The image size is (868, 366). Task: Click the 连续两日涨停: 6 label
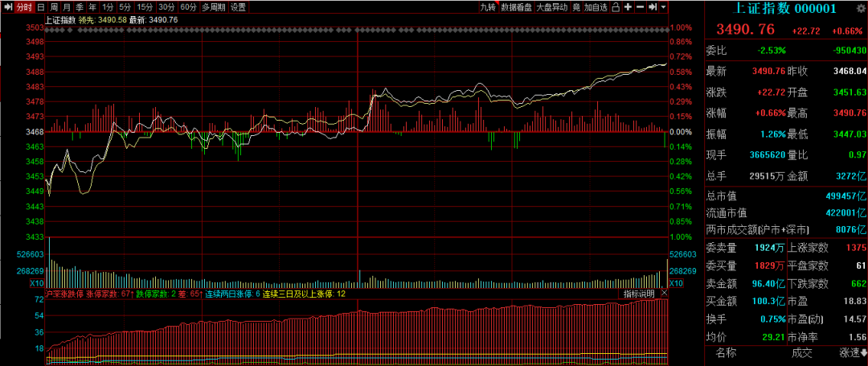[232, 294]
